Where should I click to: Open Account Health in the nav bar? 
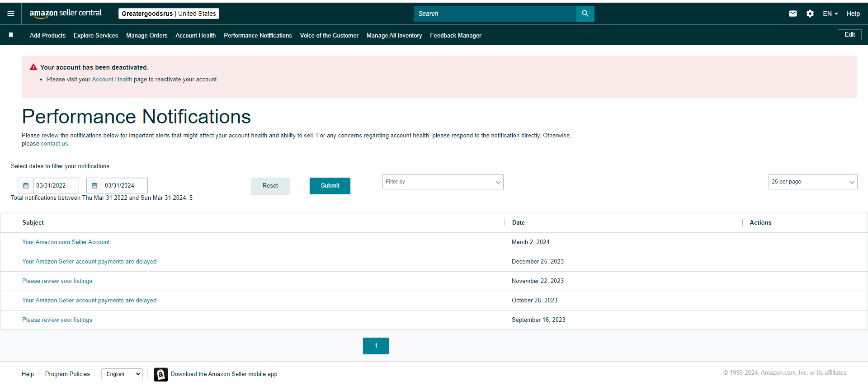[x=196, y=35]
